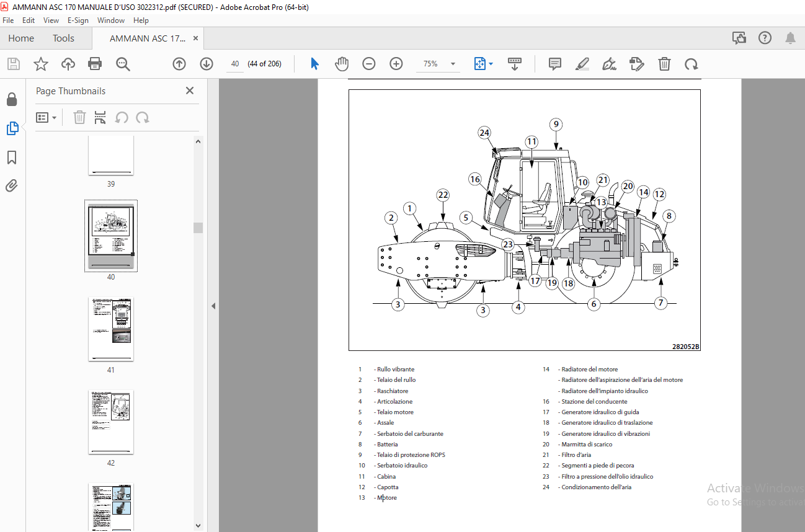Viewport: 805px width, 532px height.
Task: Switch to the Home tab
Action: [x=21, y=38]
